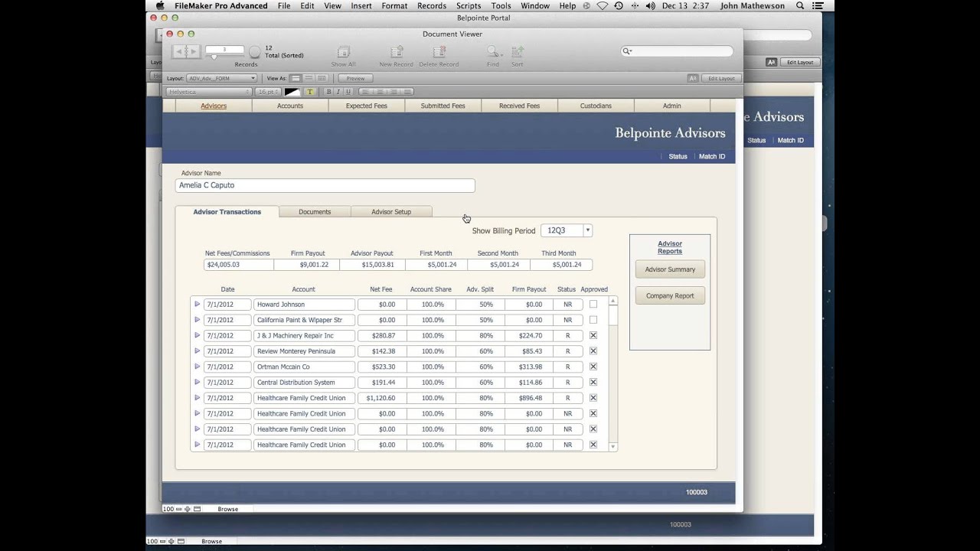Align text left in formatting bar
The image size is (980, 551).
point(365,92)
